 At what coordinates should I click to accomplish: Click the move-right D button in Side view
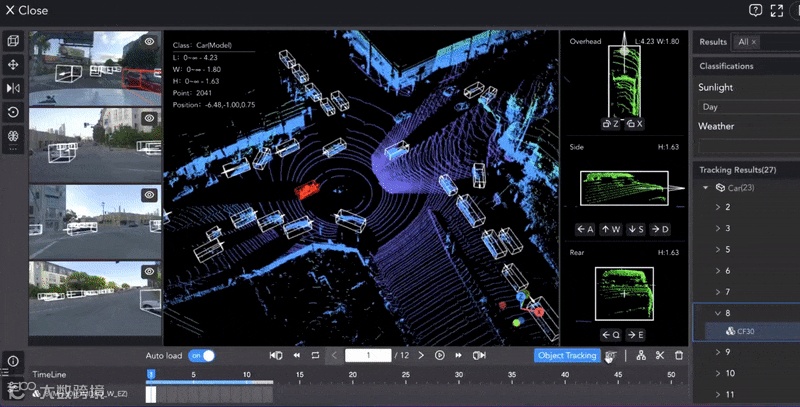(660, 230)
